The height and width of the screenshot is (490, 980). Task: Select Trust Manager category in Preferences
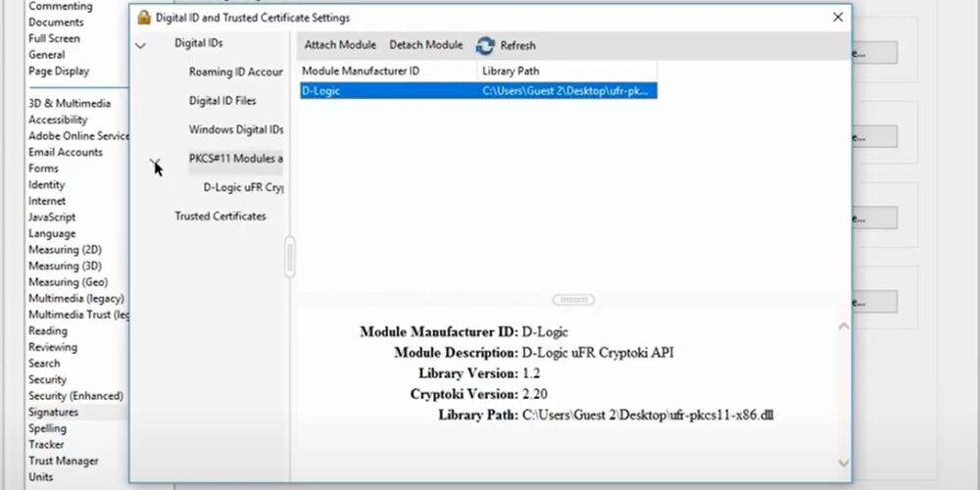tap(63, 462)
